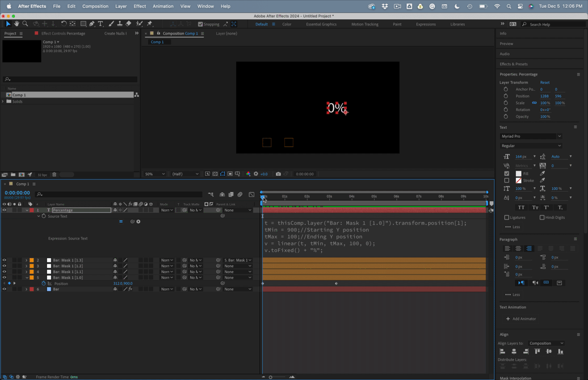Image resolution: width=588 pixels, height=380 pixels.
Task: Click the Fill color swatch
Action: pos(518,174)
